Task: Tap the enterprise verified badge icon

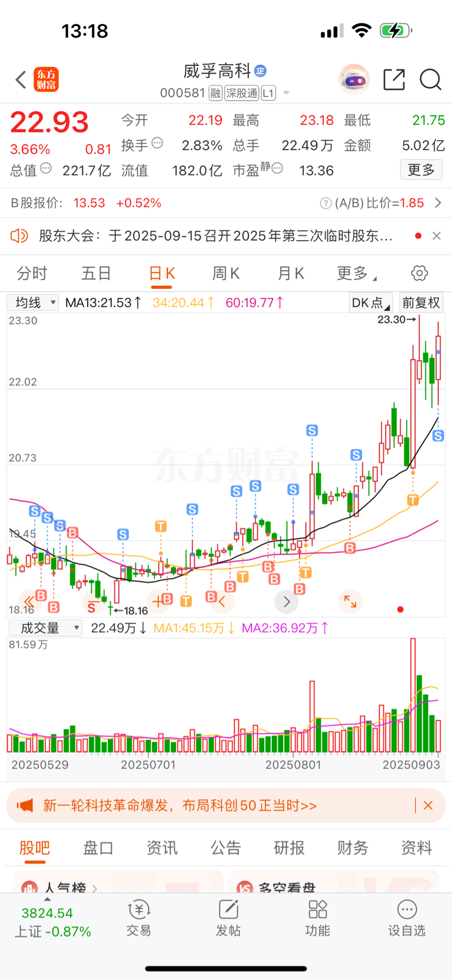Action: (x=260, y=71)
